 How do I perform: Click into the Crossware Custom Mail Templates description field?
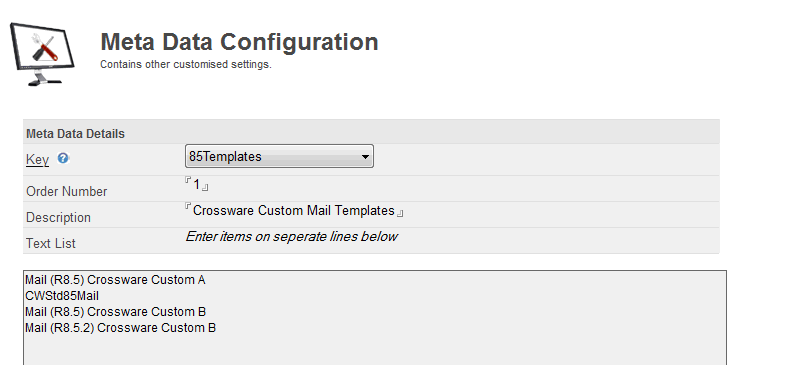coord(294,211)
